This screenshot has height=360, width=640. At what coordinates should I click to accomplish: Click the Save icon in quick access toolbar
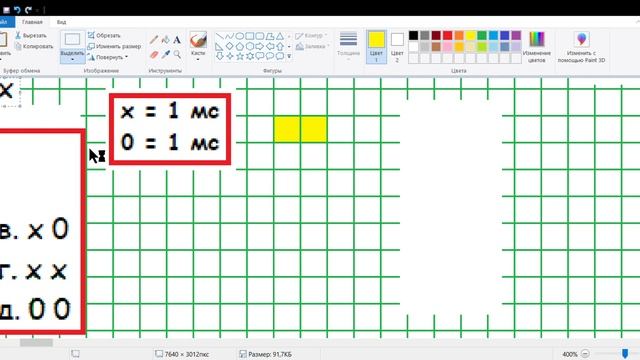(6, 9)
